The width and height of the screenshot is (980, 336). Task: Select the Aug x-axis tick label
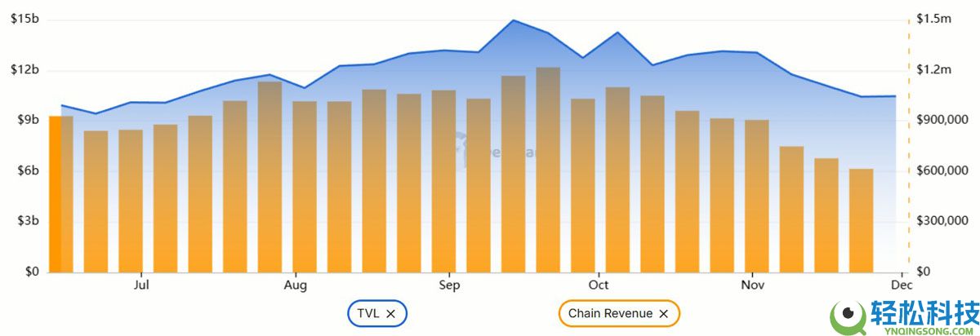(x=296, y=285)
